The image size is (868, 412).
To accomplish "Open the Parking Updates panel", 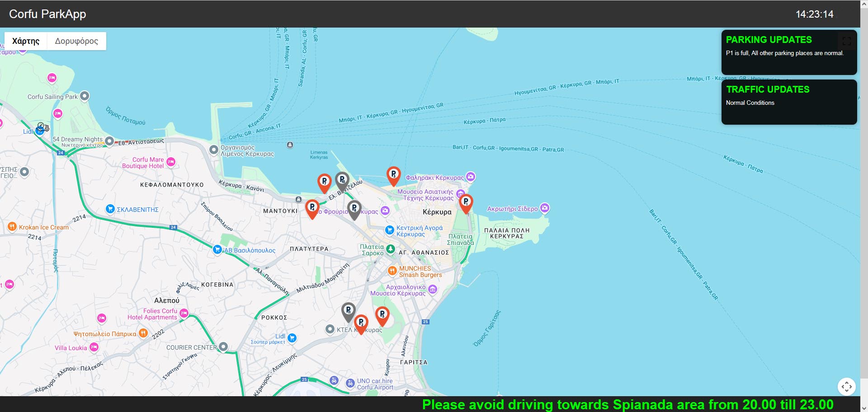I will [x=789, y=52].
